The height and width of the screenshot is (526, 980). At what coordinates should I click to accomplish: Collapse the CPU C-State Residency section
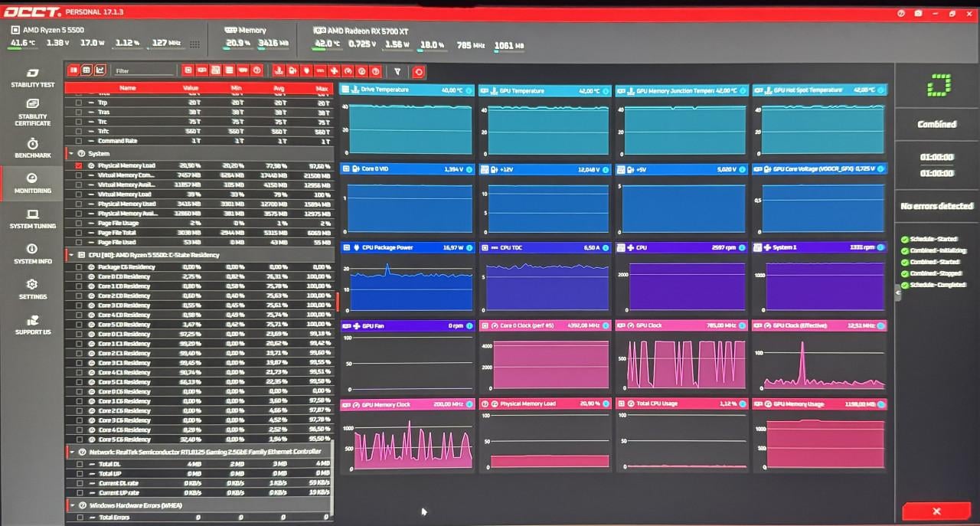(71, 255)
